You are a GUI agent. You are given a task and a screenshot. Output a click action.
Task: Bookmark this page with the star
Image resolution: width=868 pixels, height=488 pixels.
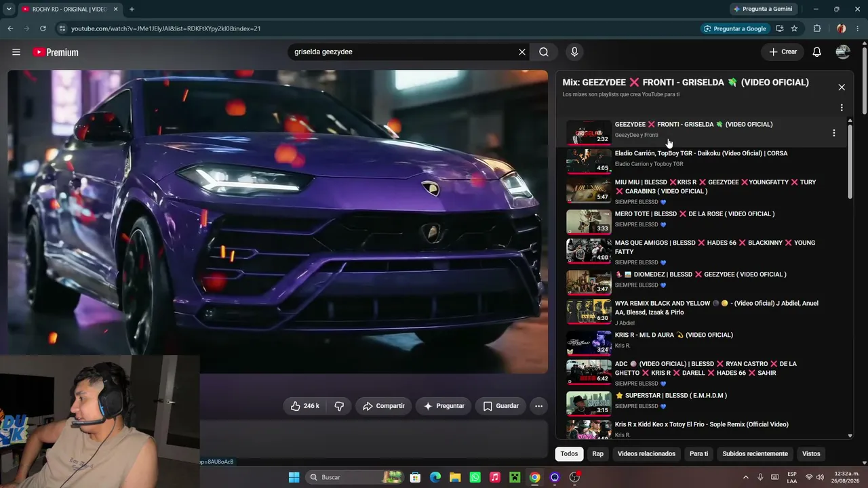tap(794, 28)
